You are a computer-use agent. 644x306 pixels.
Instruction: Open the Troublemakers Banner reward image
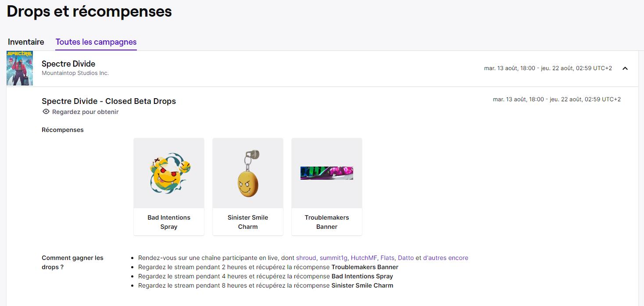(326, 173)
